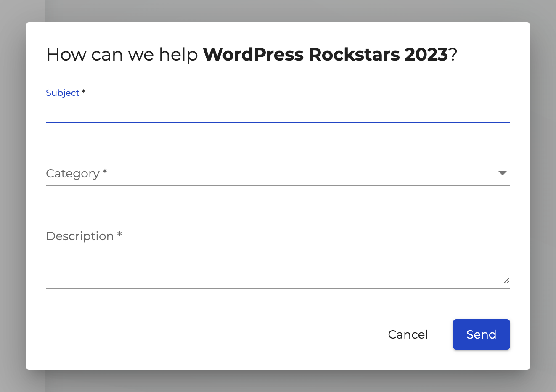
Task: Open the Category dropdown
Action: pos(269,173)
